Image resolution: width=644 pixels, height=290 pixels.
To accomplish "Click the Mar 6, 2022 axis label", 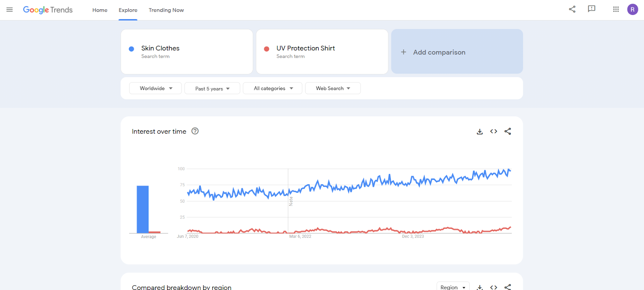I will point(300,237).
